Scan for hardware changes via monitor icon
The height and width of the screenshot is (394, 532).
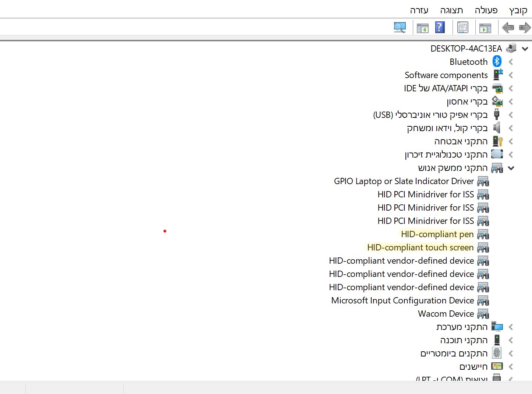[x=400, y=28]
